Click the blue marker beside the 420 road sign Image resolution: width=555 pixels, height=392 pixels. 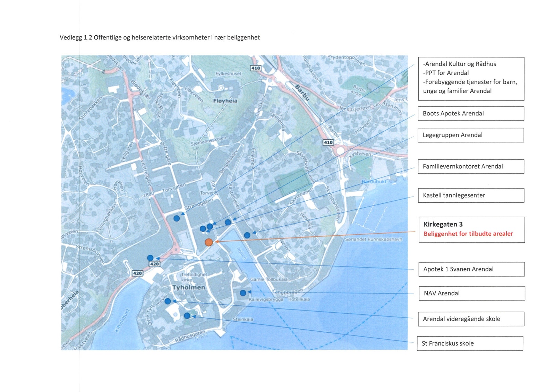click(x=150, y=258)
